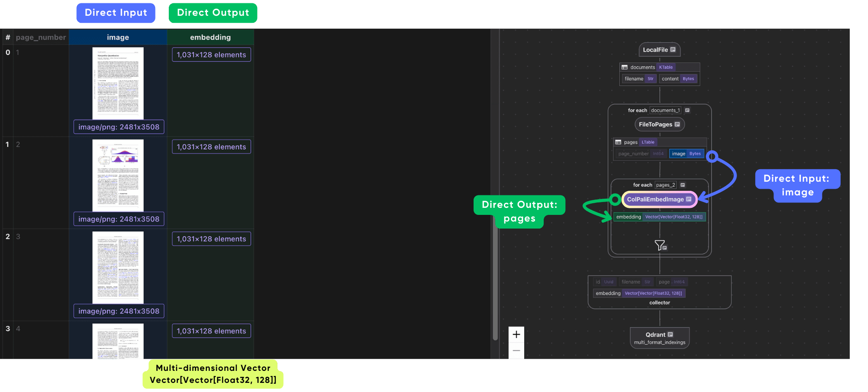Open the LocalFile node detail icon
Screen dimensions: 868x392
point(673,50)
